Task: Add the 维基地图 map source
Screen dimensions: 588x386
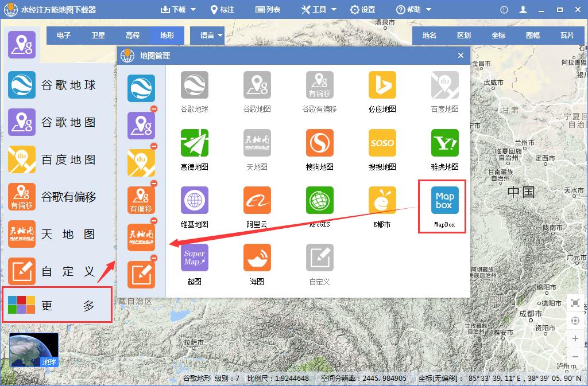Action: (194, 200)
